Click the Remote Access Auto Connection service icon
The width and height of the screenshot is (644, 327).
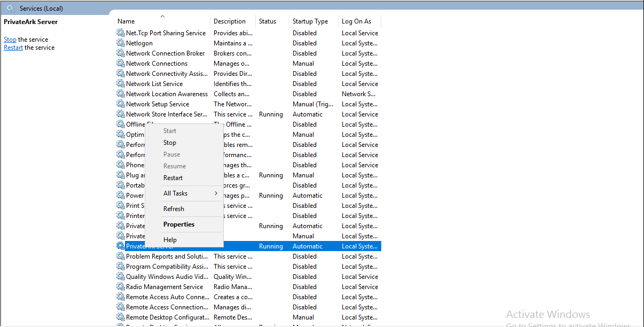click(120, 297)
